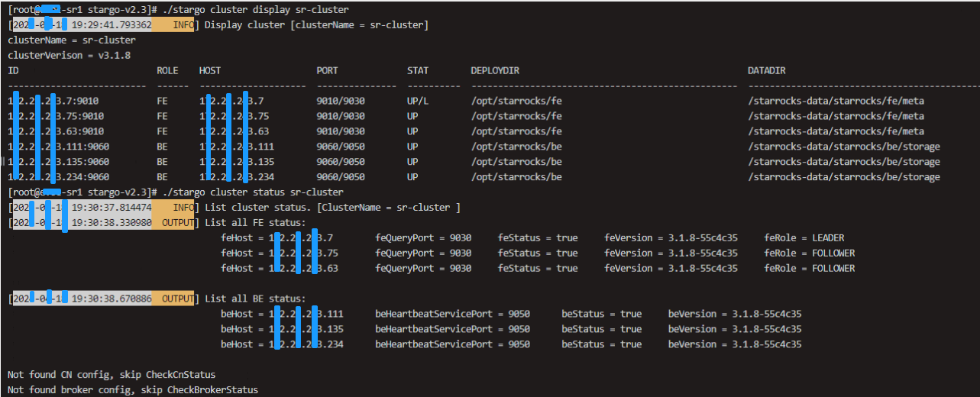Click 'beStatus = true' in the 3.234 beHost row
Image resolution: width=980 pixels, height=397 pixels.
[602, 344]
